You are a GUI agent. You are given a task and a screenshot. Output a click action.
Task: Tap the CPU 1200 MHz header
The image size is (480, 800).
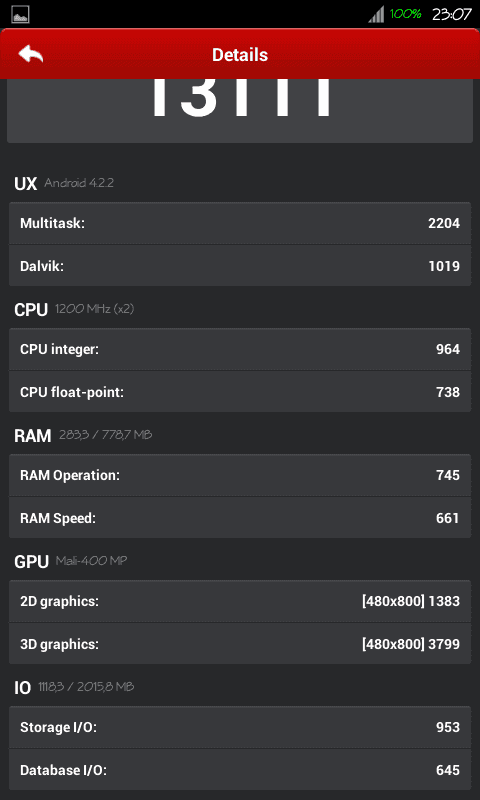[74, 309]
